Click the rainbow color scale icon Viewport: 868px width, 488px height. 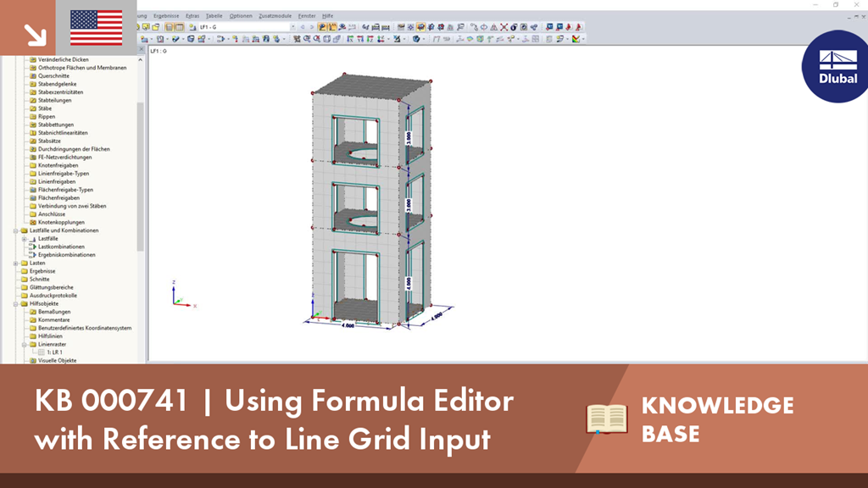(576, 39)
